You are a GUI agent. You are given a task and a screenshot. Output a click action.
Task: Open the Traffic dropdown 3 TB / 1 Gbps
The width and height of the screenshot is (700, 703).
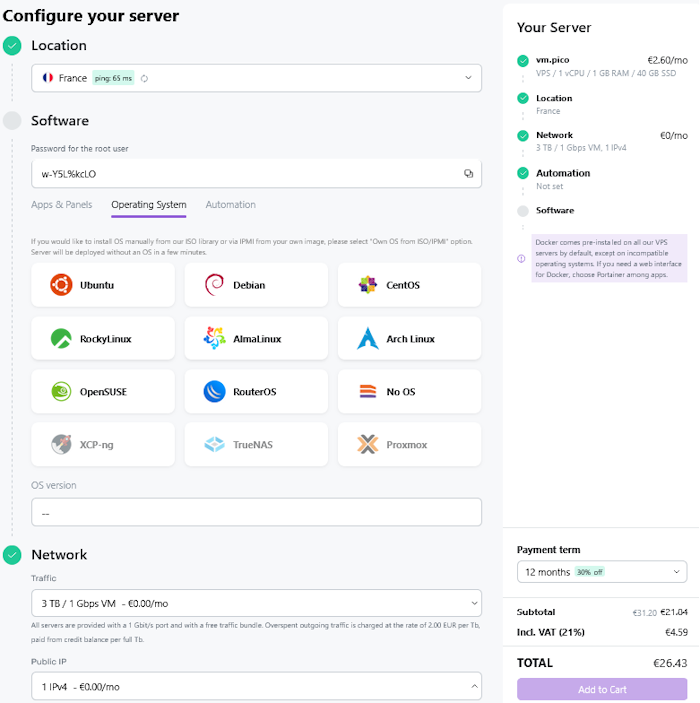coord(256,603)
